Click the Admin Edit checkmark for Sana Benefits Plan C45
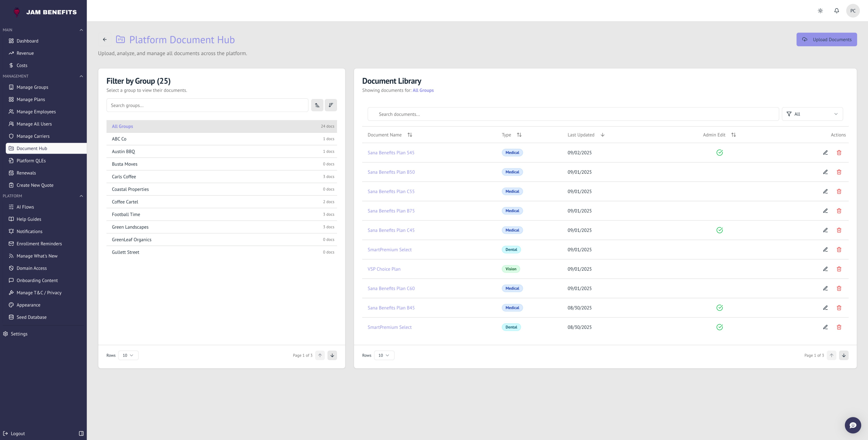This screenshot has width=868, height=440. pyautogui.click(x=719, y=230)
